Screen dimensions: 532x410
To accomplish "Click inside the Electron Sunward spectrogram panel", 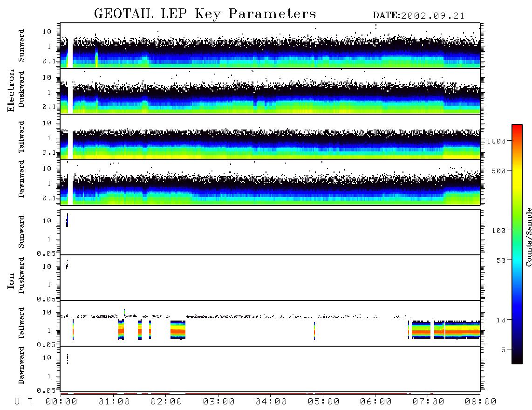I will click(270, 46).
